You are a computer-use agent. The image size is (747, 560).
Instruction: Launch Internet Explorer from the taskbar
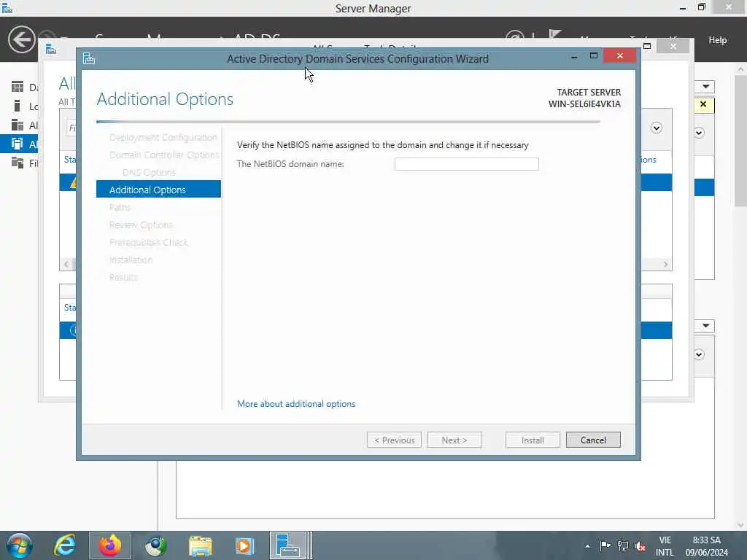tap(65, 545)
